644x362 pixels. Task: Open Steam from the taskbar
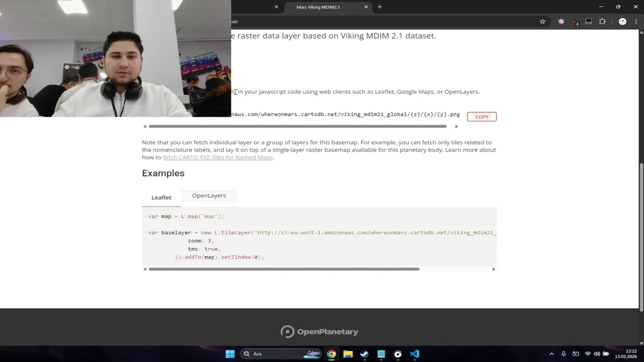click(365, 354)
